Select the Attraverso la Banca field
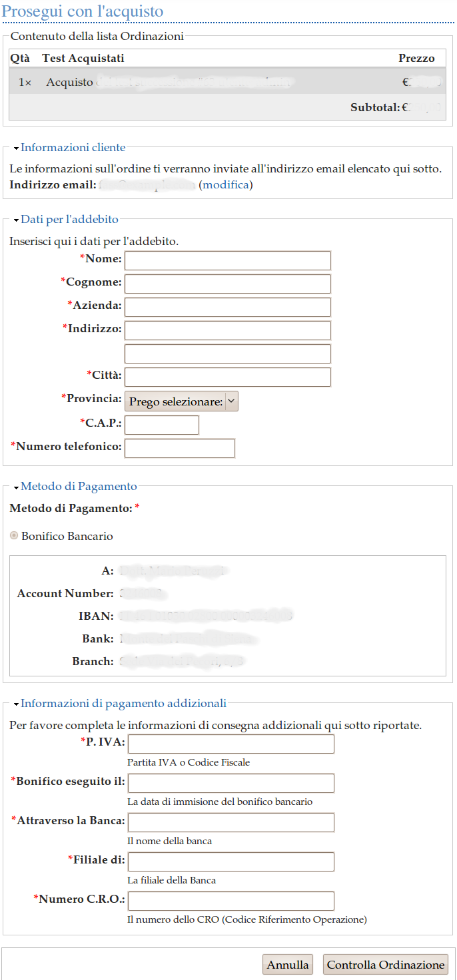The width and height of the screenshot is (457, 980). tap(230, 822)
